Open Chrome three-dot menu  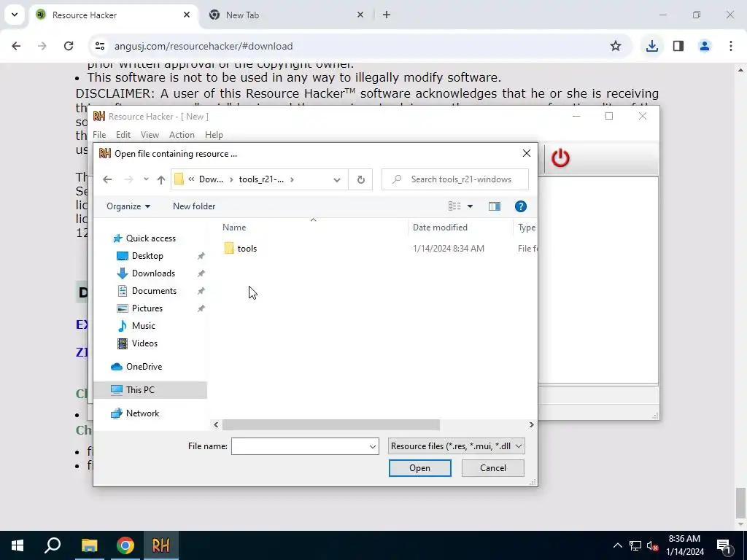coord(731,46)
